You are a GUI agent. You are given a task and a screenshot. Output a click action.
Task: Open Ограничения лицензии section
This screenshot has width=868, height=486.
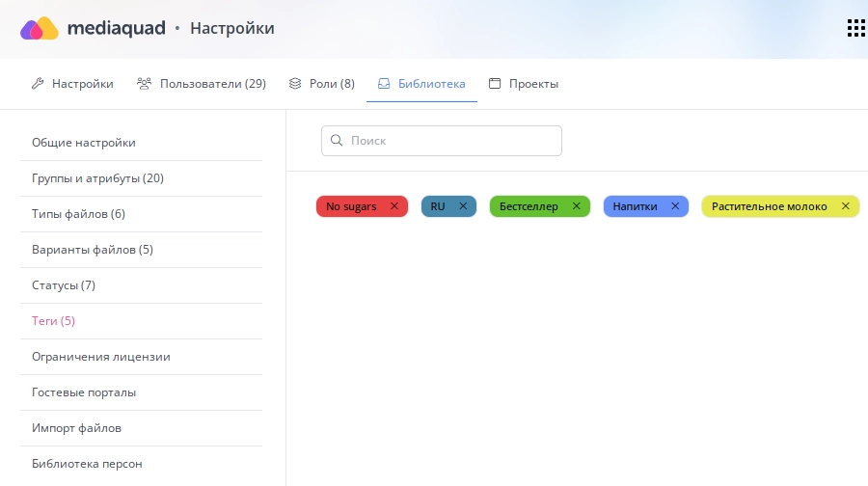(x=141, y=357)
